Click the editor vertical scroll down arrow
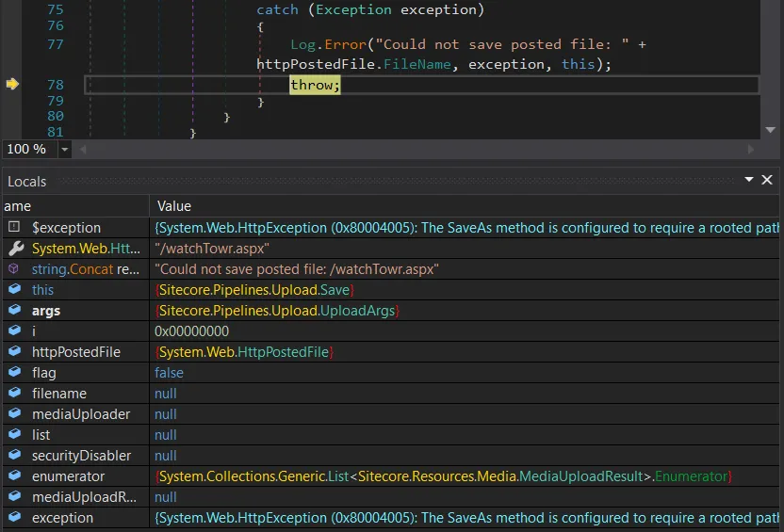Screen dimensions: 784x532 click(x=771, y=130)
